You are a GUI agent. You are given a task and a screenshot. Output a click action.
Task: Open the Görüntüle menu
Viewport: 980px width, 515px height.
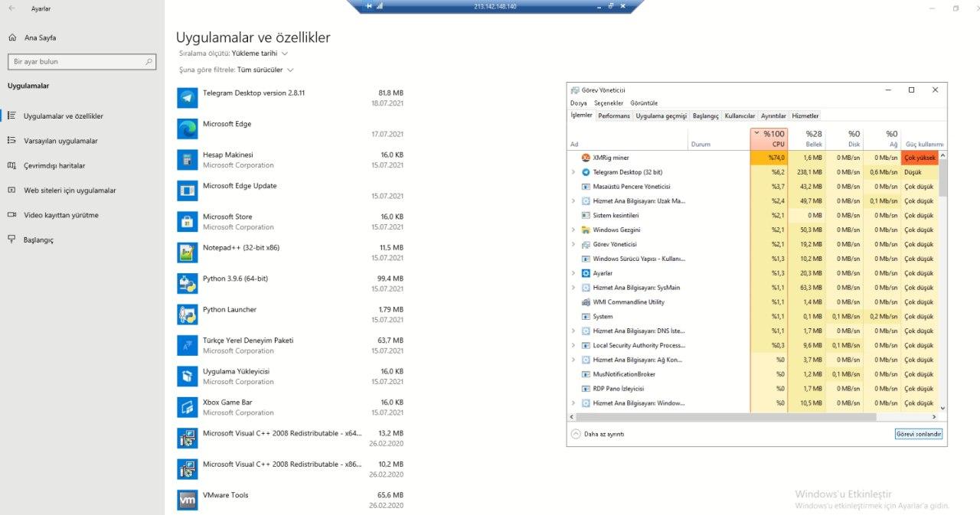(644, 103)
